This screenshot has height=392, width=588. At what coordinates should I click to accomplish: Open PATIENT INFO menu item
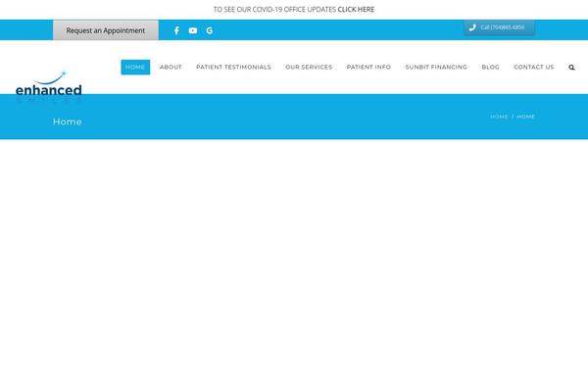pos(368,68)
